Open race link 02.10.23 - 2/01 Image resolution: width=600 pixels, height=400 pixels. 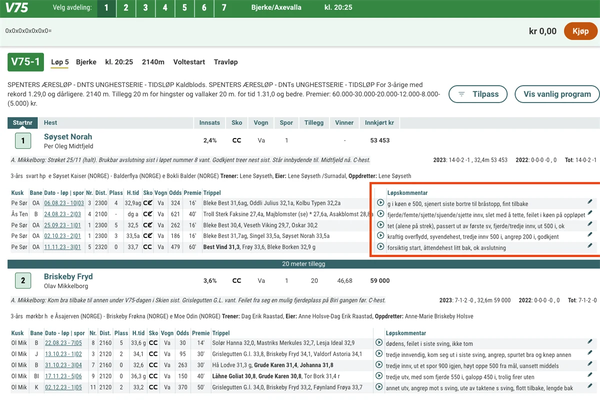pyautogui.click(x=62, y=236)
